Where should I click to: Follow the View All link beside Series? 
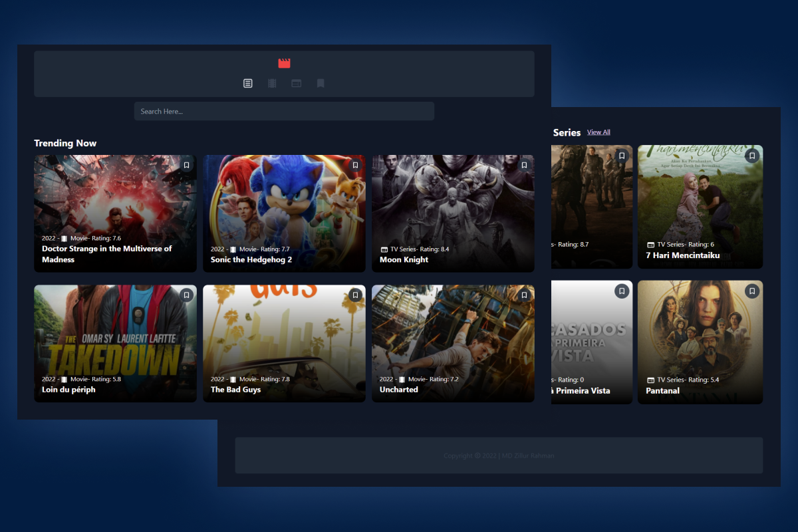tap(598, 132)
